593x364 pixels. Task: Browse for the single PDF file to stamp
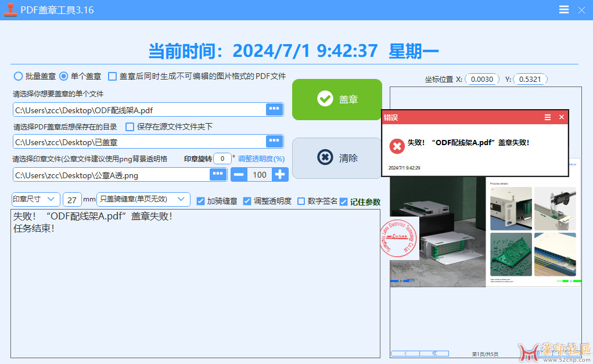(274, 109)
